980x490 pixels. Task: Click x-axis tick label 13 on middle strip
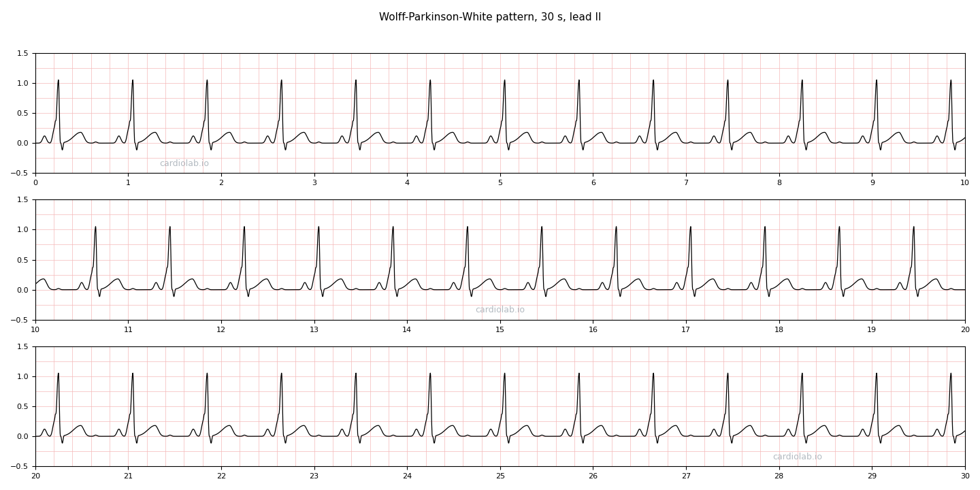coord(314,329)
